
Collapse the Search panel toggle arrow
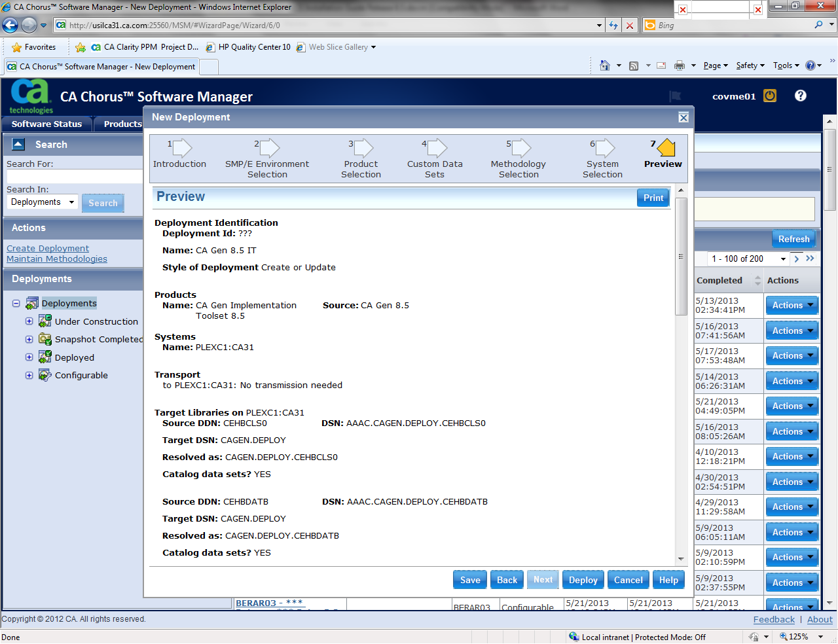[x=18, y=144]
